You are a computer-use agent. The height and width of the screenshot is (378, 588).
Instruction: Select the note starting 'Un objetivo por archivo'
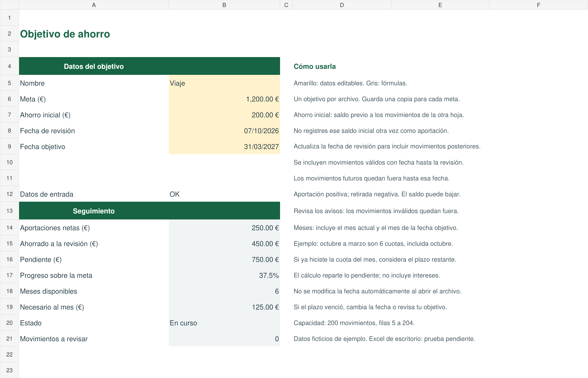(x=377, y=99)
